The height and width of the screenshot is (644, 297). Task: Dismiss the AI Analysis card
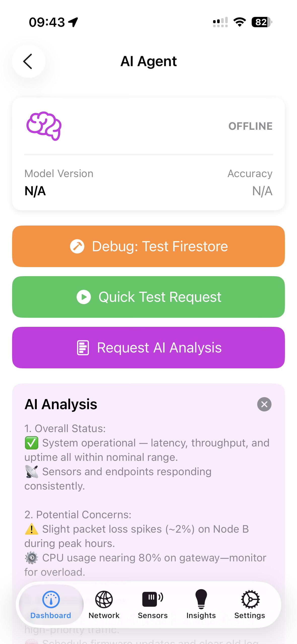pyautogui.click(x=264, y=404)
